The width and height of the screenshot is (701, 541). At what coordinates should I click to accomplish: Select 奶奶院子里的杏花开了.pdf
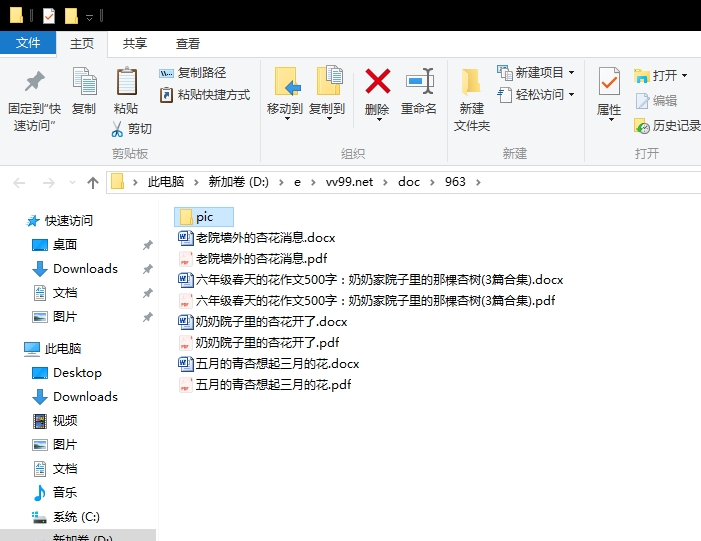tap(258, 342)
